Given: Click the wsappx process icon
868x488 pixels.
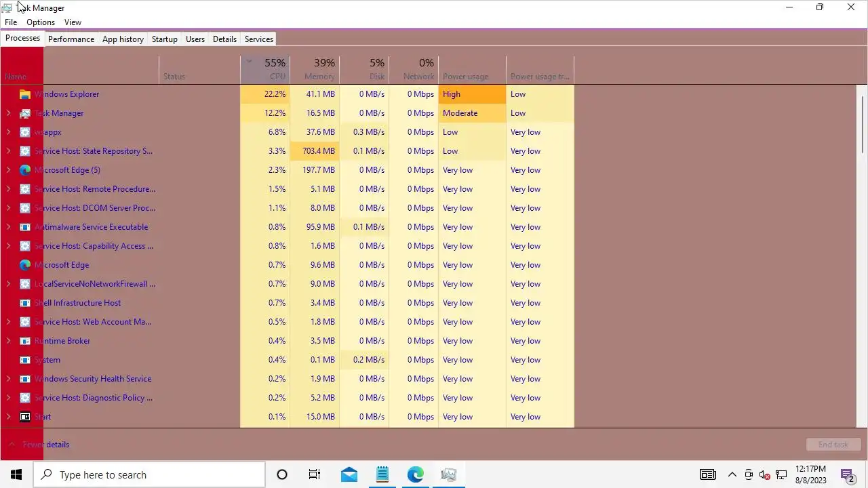Looking at the screenshot, I should pyautogui.click(x=25, y=132).
